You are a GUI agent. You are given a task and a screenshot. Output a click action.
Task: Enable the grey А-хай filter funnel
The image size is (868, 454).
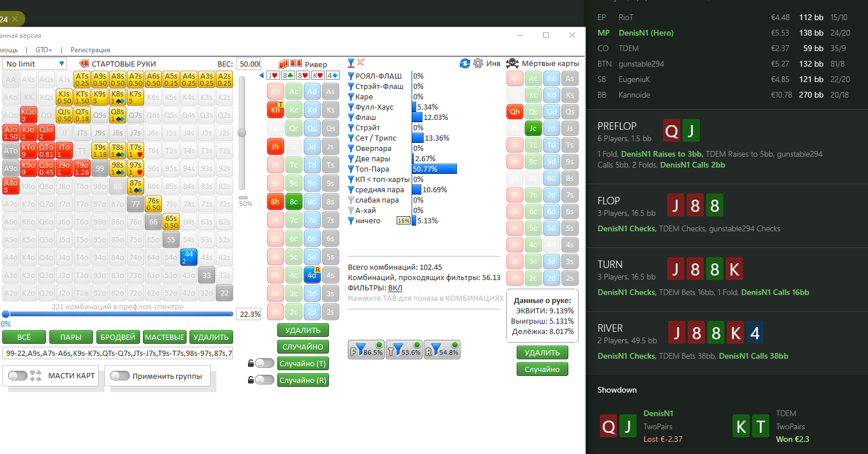click(351, 210)
